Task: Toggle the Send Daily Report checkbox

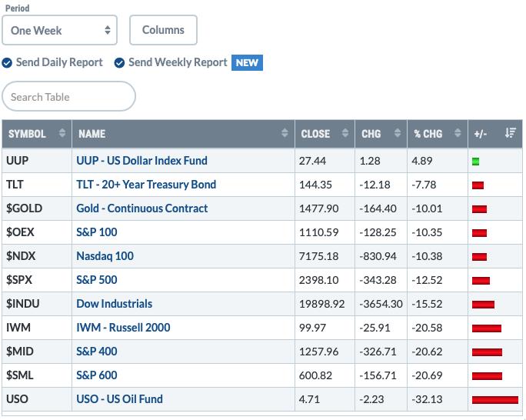Action: (7, 63)
